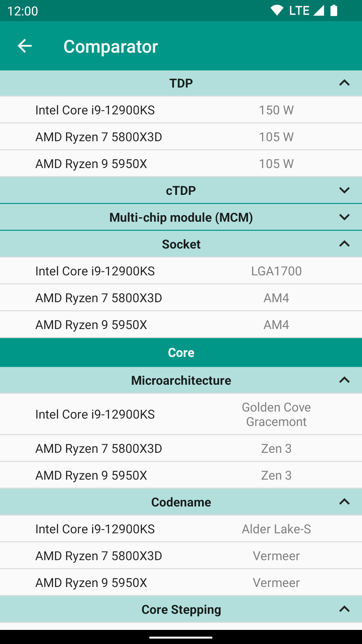This screenshot has height=644, width=362.
Task: Tap the Codename section header label
Action: click(181, 502)
